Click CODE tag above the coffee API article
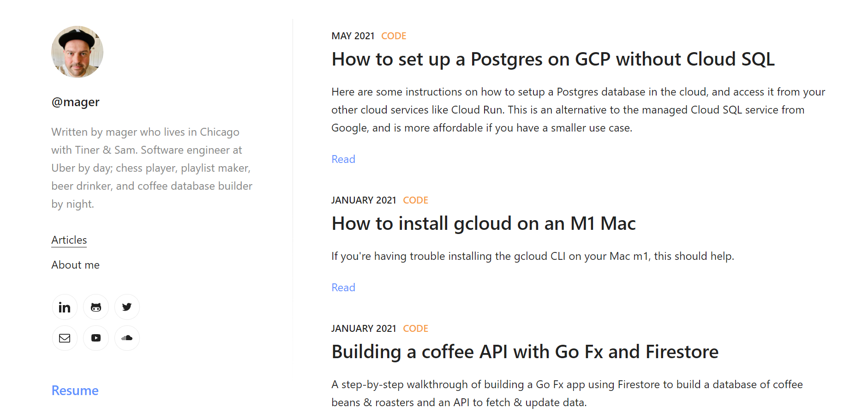Screen dimensions: 868x414 point(415,329)
